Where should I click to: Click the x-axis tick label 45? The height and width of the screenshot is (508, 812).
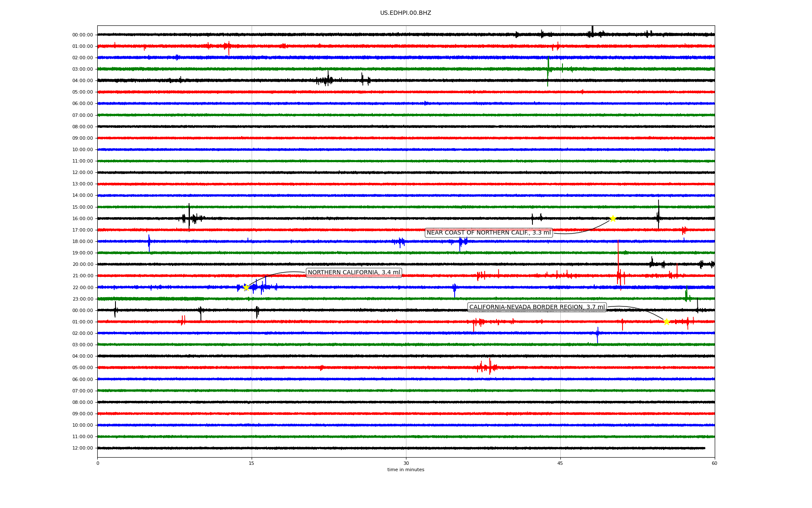(x=560, y=463)
